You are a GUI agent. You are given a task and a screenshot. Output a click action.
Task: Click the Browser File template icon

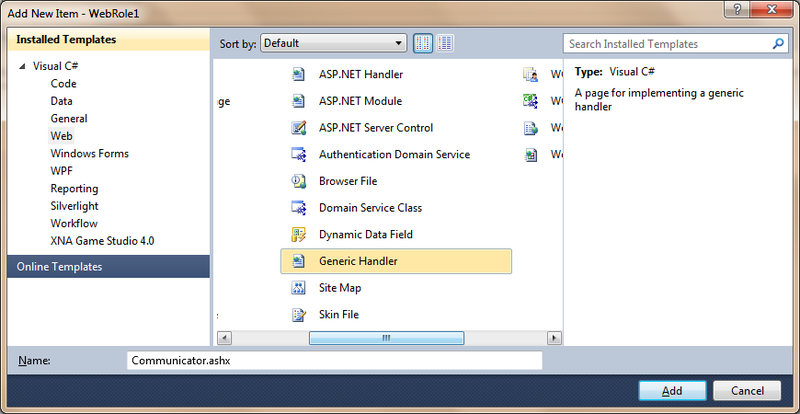pyautogui.click(x=298, y=181)
